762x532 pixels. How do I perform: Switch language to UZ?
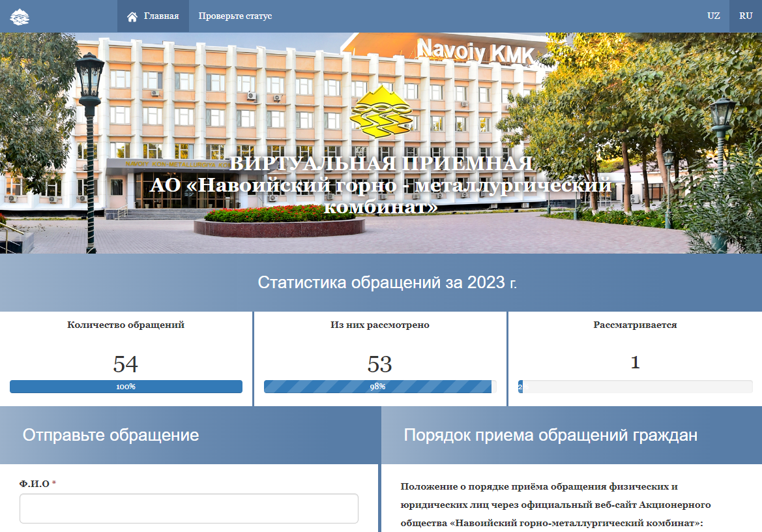pos(713,16)
